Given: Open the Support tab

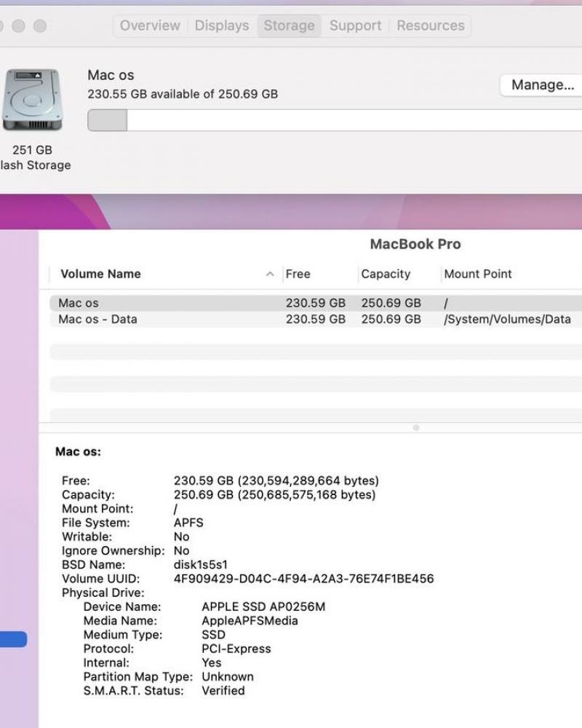Looking at the screenshot, I should point(355,25).
